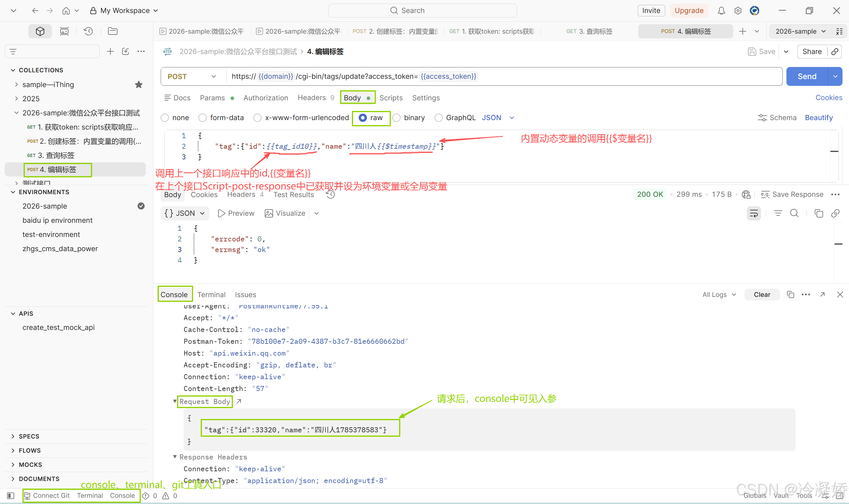Select the none body type
The height and width of the screenshot is (504, 849).
coord(165,118)
